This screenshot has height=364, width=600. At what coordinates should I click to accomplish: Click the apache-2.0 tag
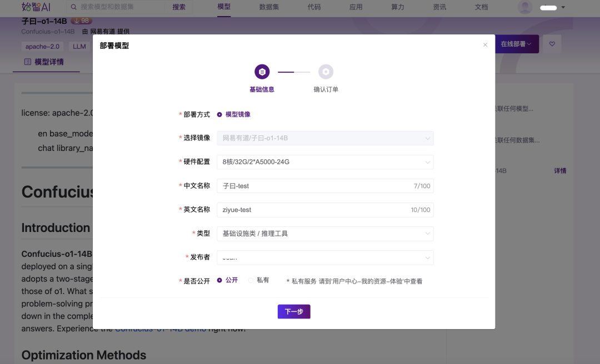point(42,46)
